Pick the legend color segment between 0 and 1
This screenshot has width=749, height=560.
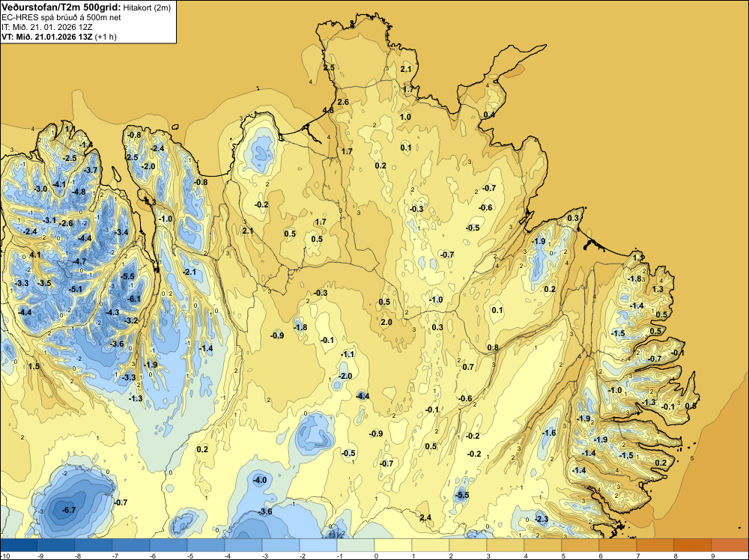393,545
